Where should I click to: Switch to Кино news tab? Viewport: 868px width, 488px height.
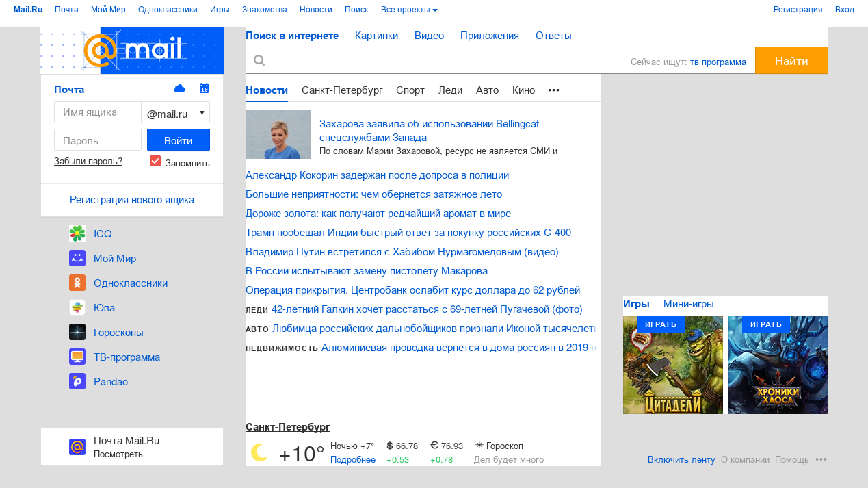[523, 90]
